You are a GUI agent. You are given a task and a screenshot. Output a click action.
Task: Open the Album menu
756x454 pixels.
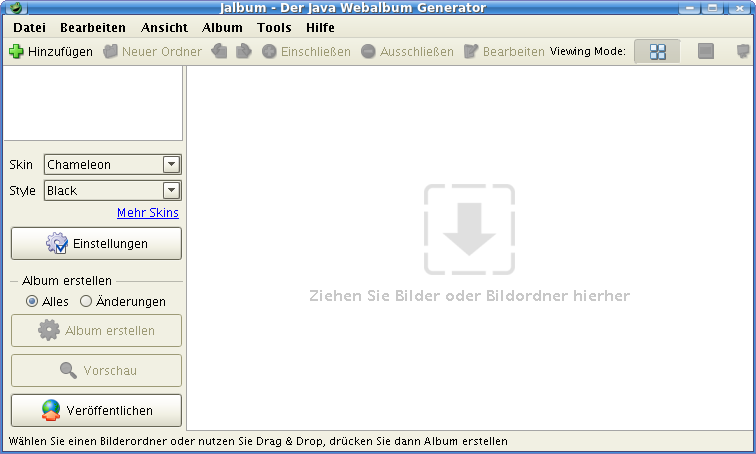click(x=222, y=28)
